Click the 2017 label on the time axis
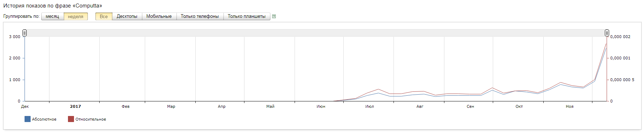This screenshot has width=644, height=132. pyautogui.click(x=75, y=106)
